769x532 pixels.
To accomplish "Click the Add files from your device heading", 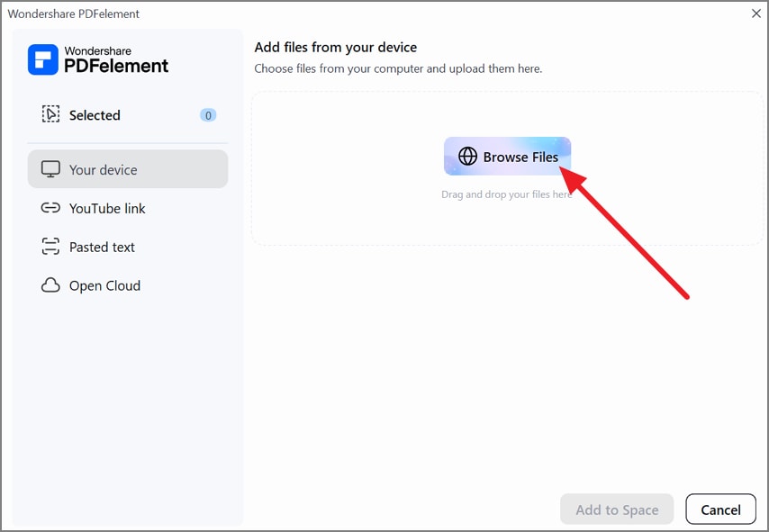I will (x=336, y=48).
